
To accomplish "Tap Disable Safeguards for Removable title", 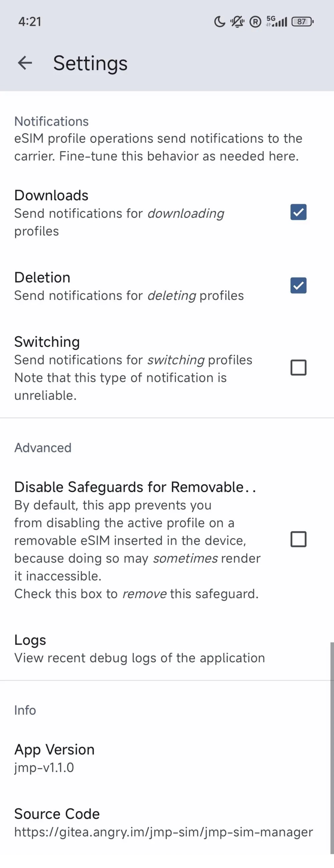I will 135,487.
